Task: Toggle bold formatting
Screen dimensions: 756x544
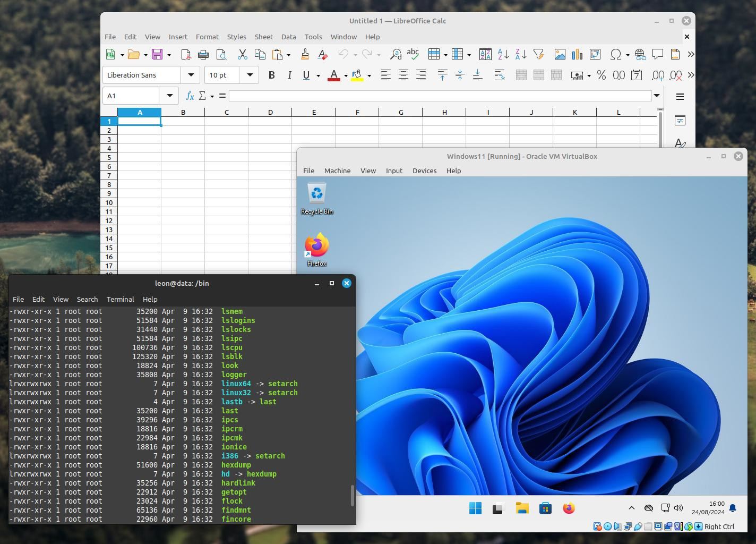Action: click(x=271, y=75)
